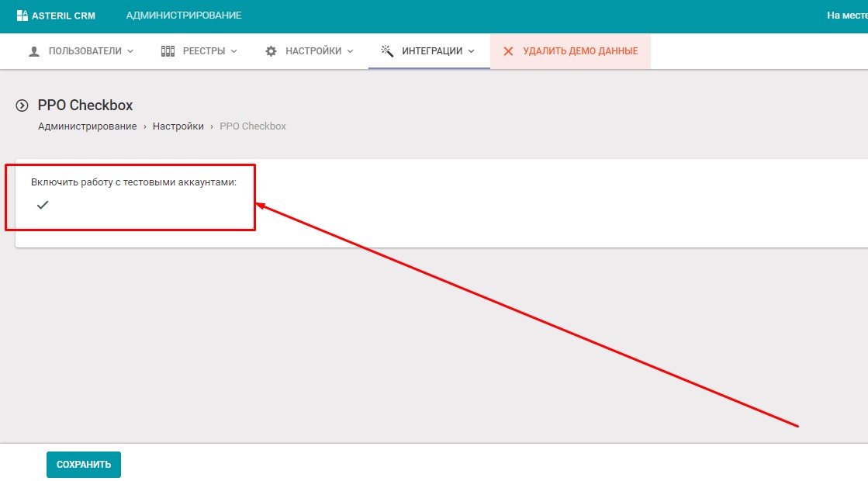Viewport: 868px width, 481px height.
Task: Open the Реестры menu
Action: (x=199, y=51)
